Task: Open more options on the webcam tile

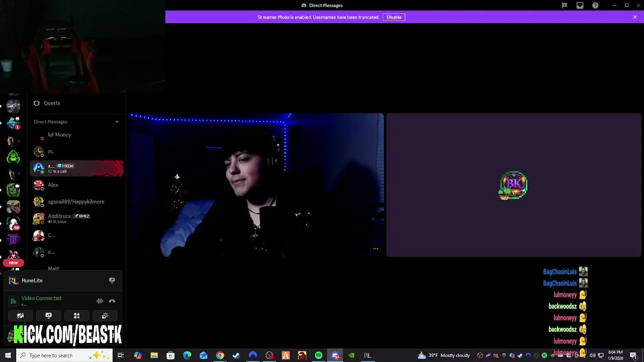Action: coord(375,249)
